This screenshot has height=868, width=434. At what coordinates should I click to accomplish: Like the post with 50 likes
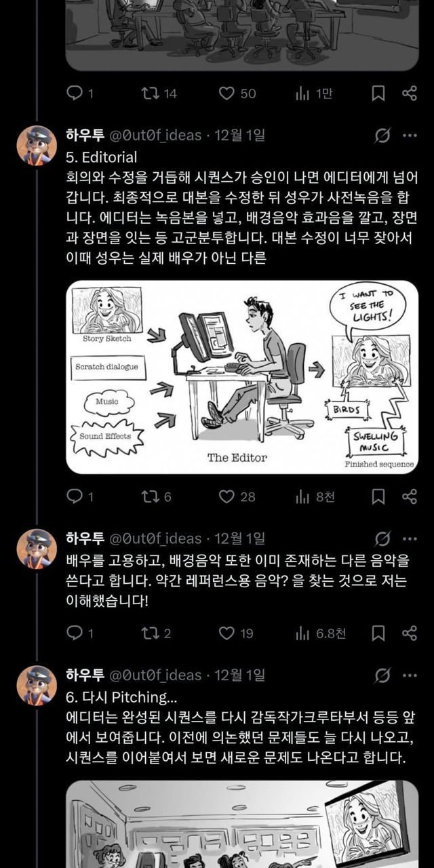(x=237, y=94)
